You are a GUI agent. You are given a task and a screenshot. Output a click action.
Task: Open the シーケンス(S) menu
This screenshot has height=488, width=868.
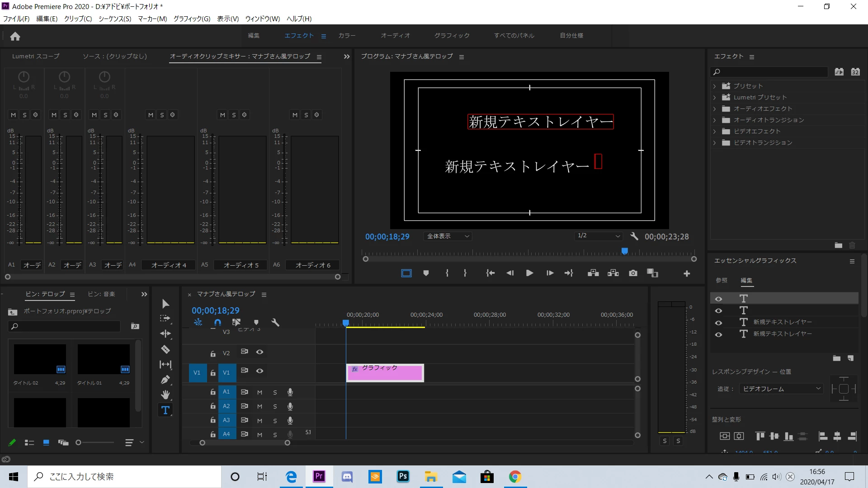115,19
